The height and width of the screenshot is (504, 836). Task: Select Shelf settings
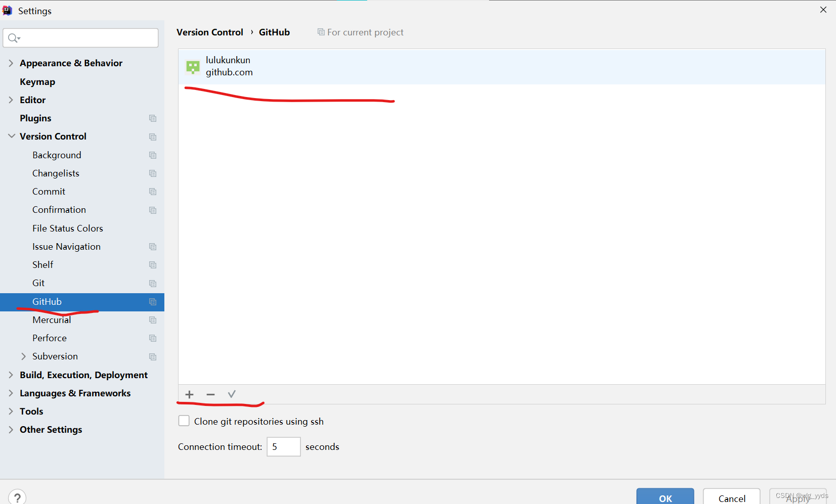(x=42, y=265)
